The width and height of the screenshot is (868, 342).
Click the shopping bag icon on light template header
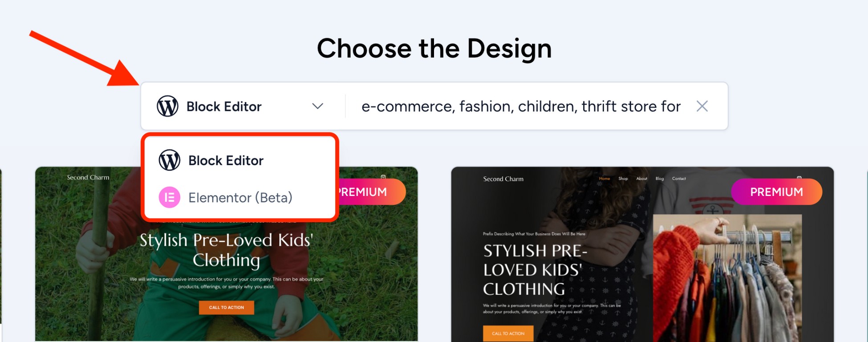tap(383, 177)
